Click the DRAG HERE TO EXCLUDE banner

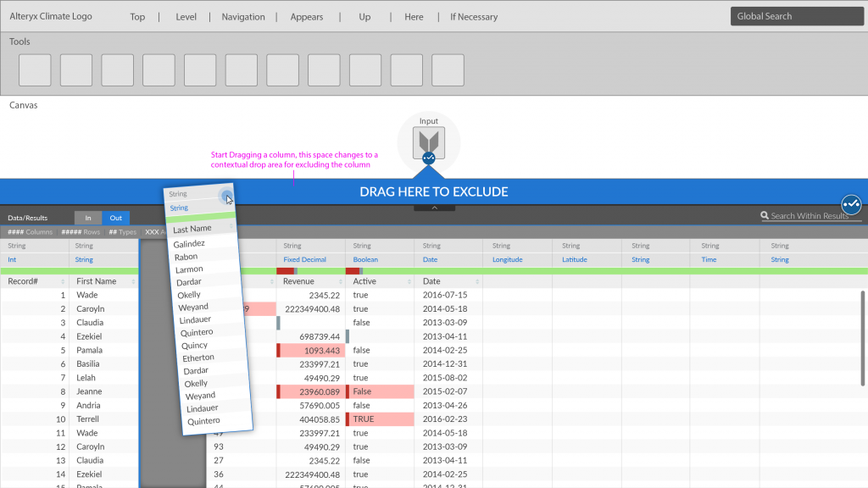tap(434, 191)
